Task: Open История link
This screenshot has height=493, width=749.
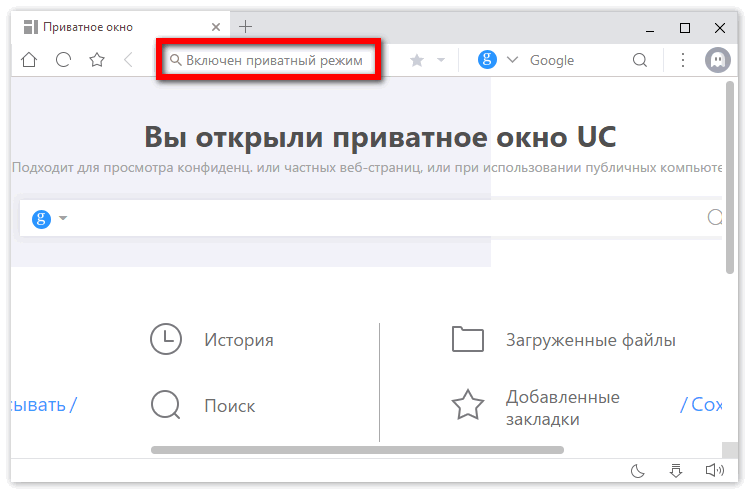Action: point(239,340)
